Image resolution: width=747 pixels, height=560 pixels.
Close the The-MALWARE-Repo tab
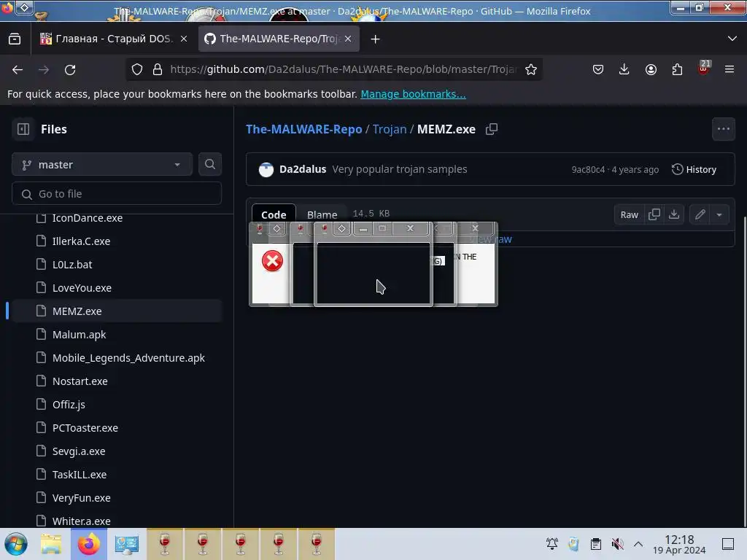coord(348,39)
